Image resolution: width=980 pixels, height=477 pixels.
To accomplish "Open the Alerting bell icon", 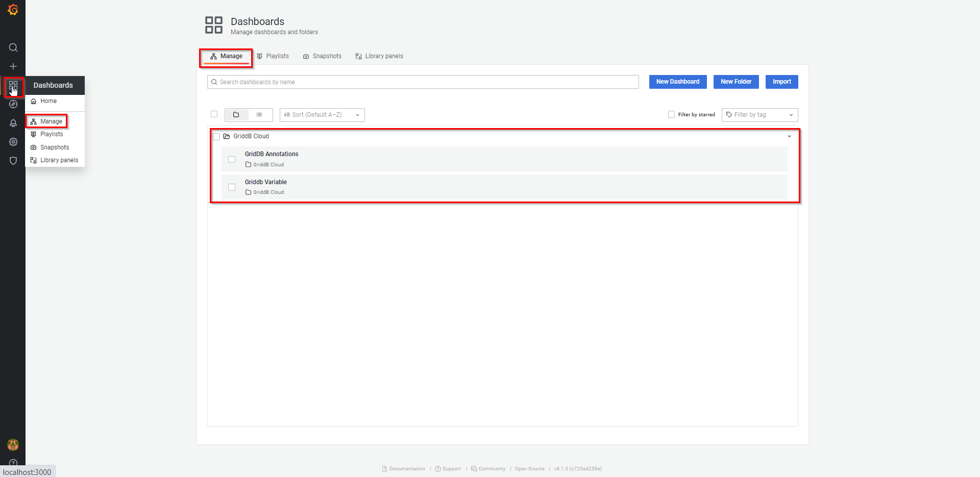I will [x=13, y=123].
